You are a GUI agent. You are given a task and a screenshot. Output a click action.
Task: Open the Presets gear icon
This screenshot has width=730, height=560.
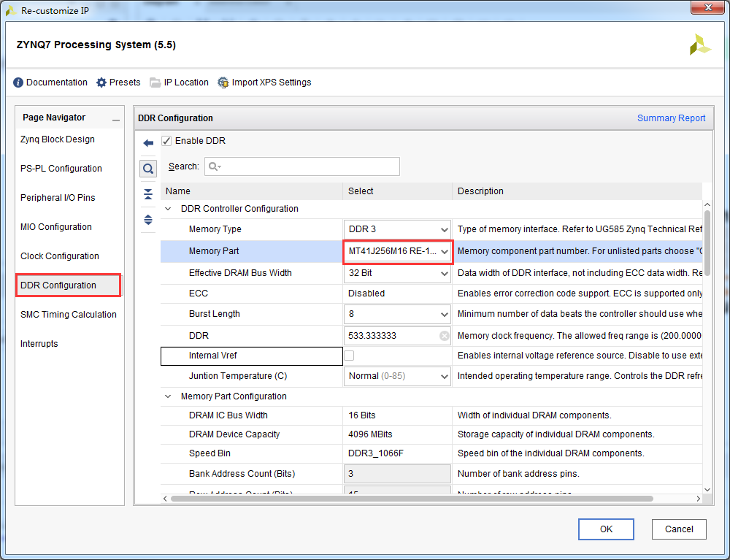point(101,83)
